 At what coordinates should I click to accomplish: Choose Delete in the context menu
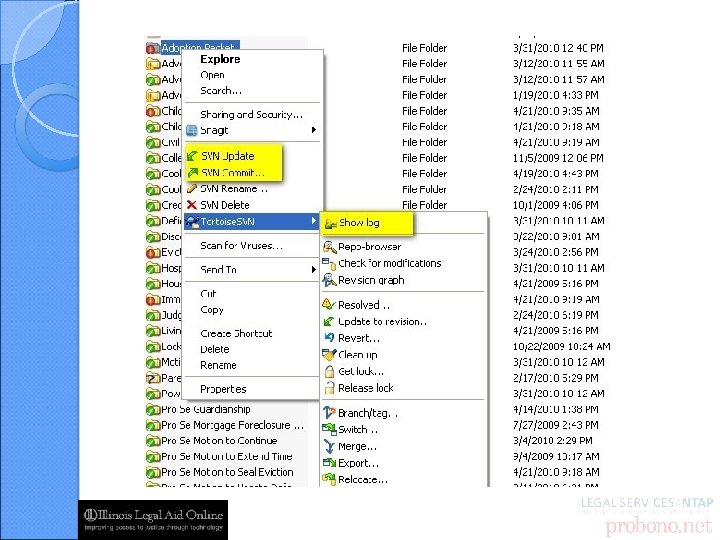[x=214, y=349]
